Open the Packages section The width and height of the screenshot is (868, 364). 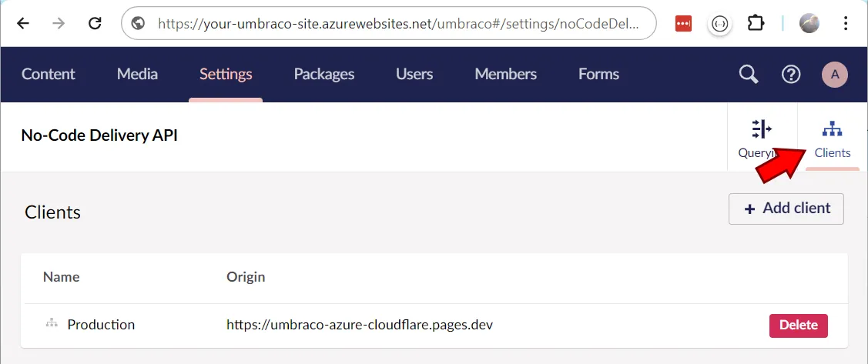pos(324,74)
